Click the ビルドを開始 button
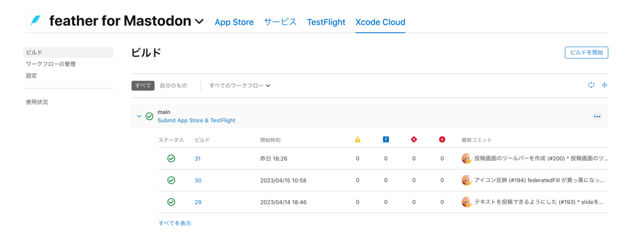This screenshot has width=644, height=245. (x=586, y=53)
